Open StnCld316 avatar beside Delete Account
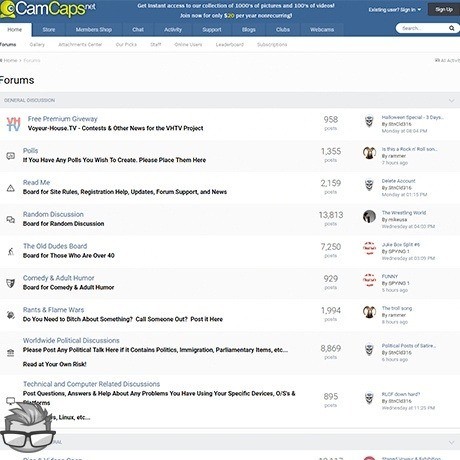Image resolution: width=460 pixels, height=460 pixels. [x=369, y=185]
